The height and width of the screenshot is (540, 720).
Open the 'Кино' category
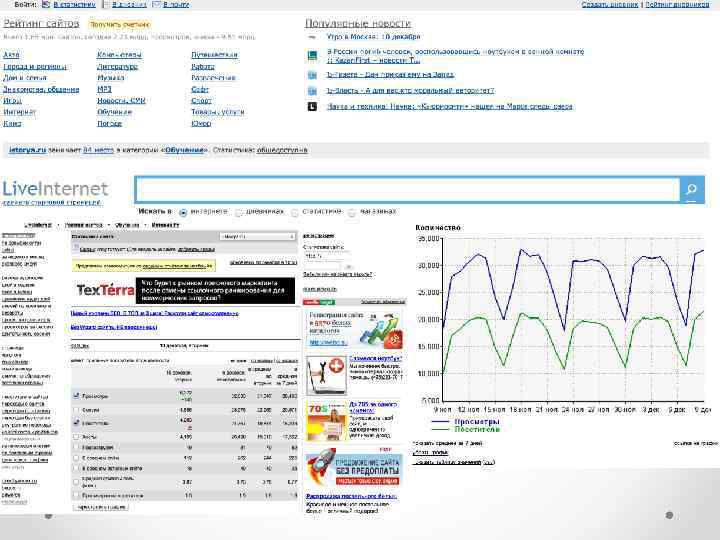[12, 123]
